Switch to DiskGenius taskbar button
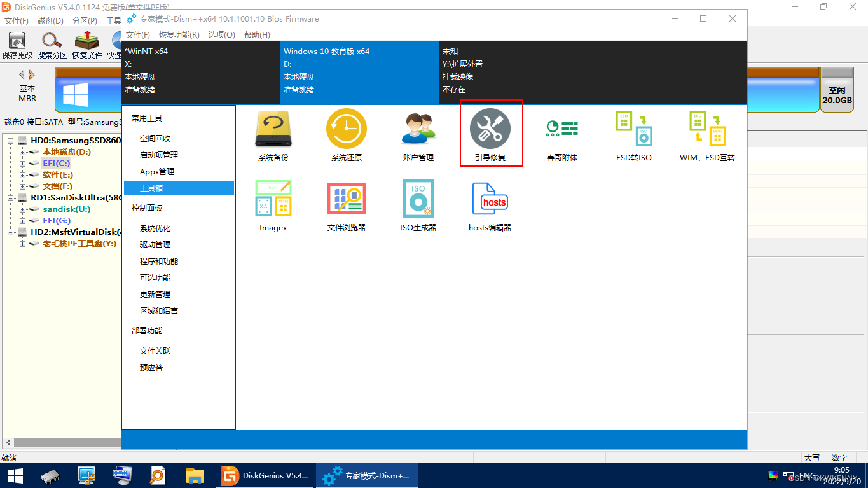 tap(265, 475)
